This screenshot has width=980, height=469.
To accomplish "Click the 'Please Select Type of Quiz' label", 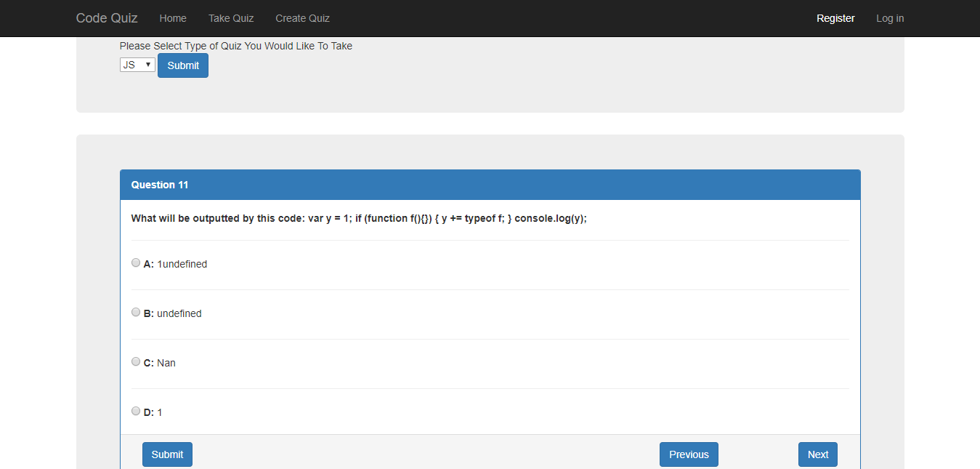I will [236, 46].
